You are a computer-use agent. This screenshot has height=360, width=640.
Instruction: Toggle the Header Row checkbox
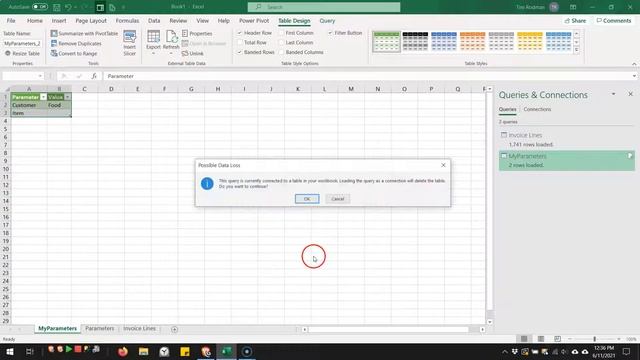click(240, 33)
